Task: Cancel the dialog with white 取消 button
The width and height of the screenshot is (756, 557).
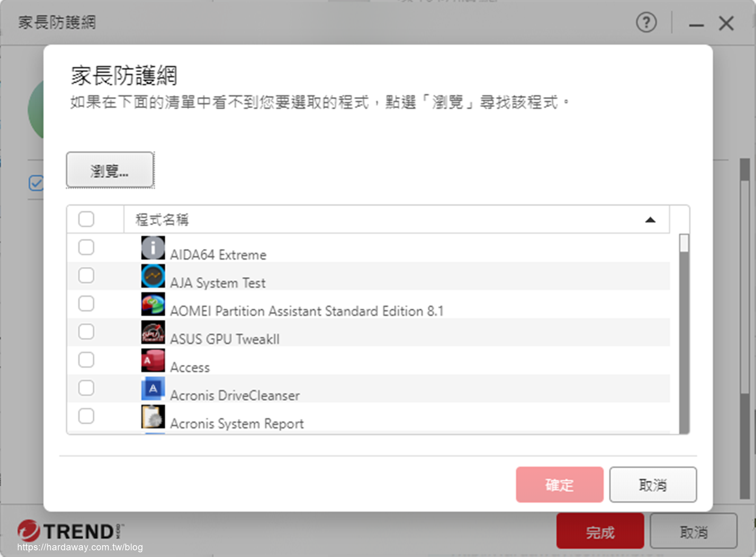Action: tap(653, 485)
